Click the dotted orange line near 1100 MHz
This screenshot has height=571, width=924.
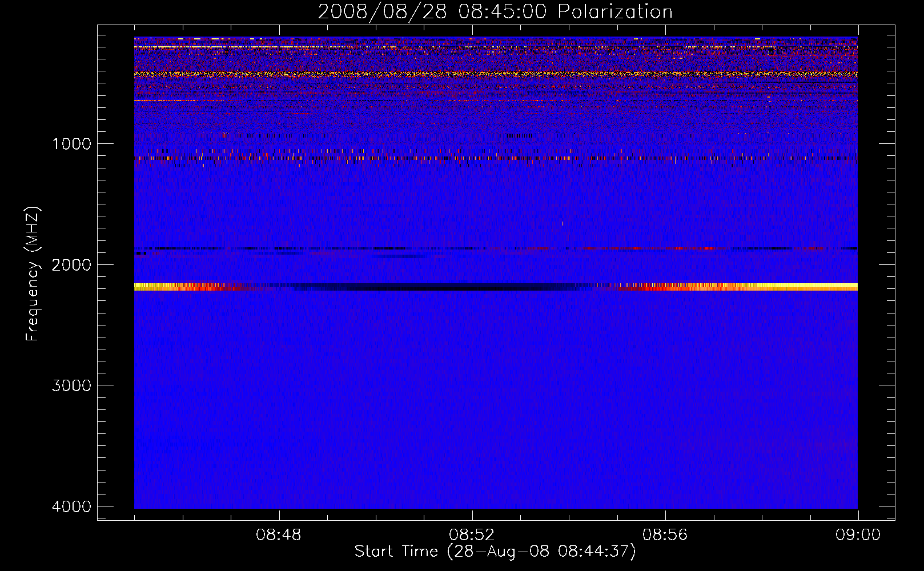(496, 158)
